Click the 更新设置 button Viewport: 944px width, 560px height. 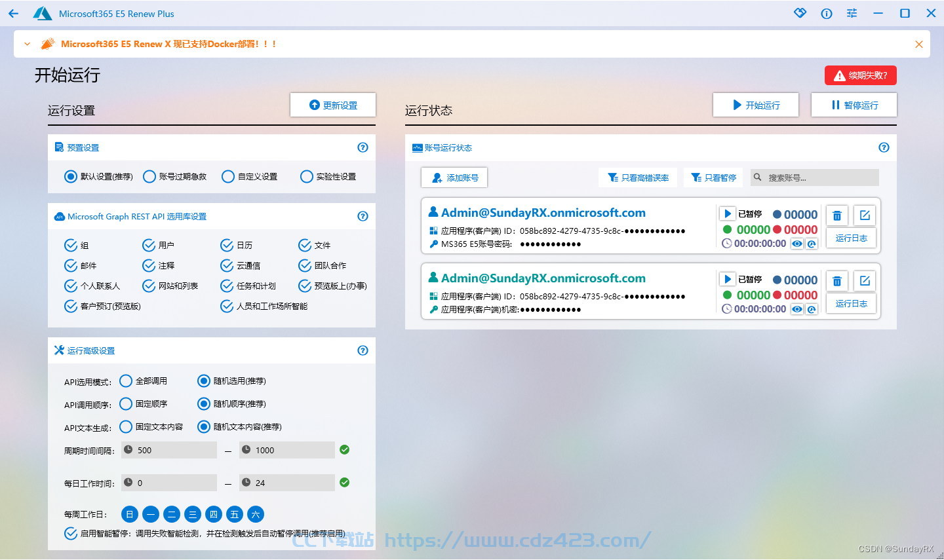pyautogui.click(x=333, y=105)
